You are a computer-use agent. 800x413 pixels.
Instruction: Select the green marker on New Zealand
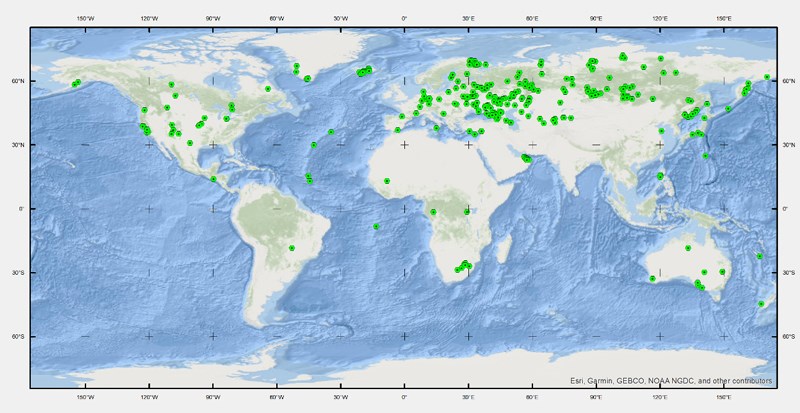(x=761, y=303)
